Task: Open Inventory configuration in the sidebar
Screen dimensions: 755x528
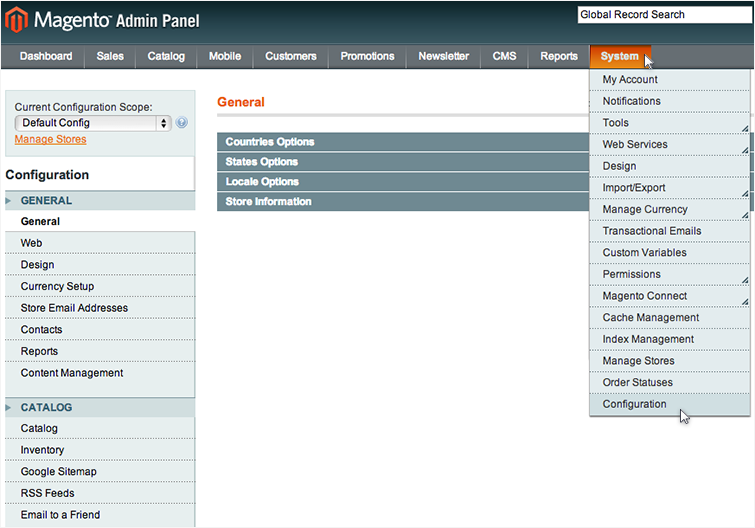Action: [100, 450]
